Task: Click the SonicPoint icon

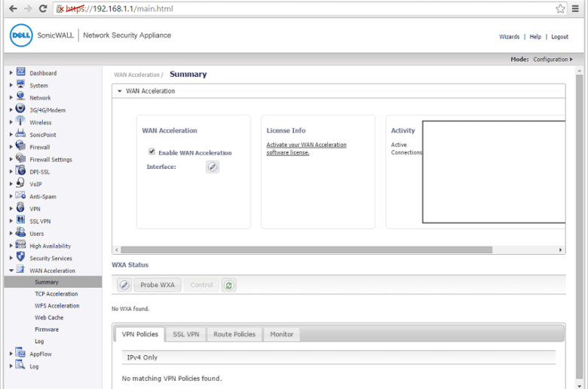Action: (x=20, y=133)
